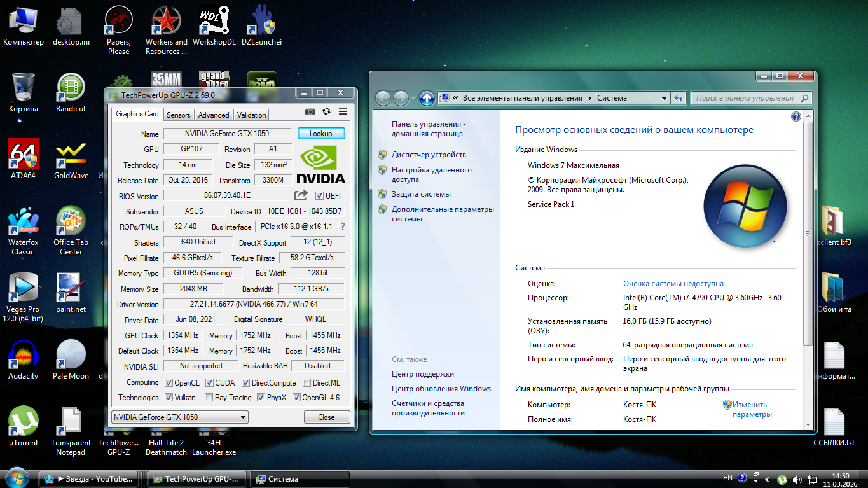Open the Диспетчер устройств link
Screen dimensions: 868x488
(x=429, y=155)
